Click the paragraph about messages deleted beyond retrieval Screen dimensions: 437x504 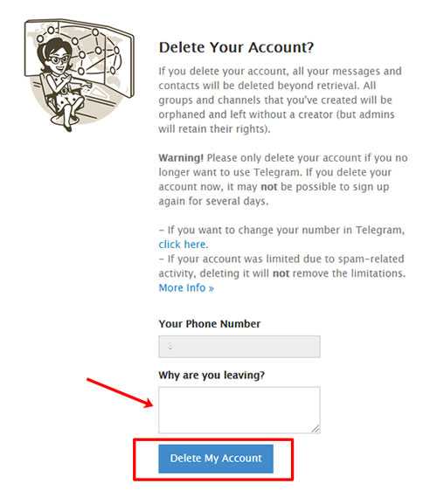click(x=280, y=100)
